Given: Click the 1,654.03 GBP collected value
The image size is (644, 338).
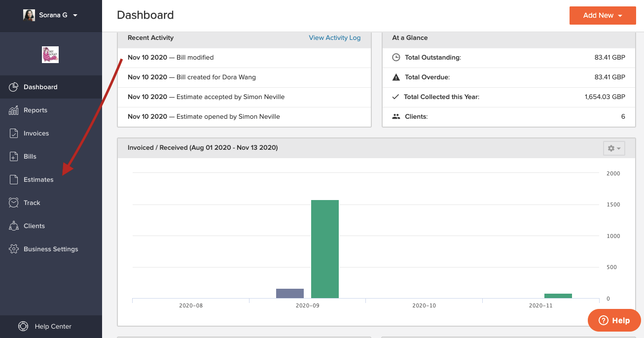Looking at the screenshot, I should [x=605, y=97].
